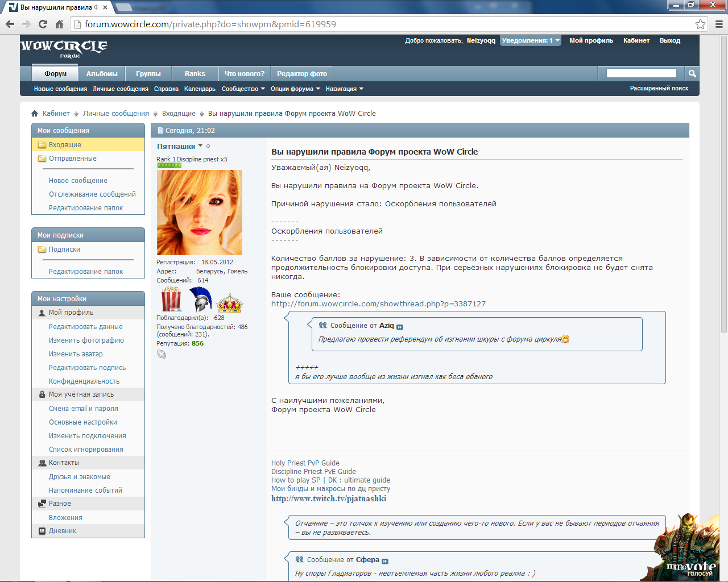Click Друзья и знакомые link
Image resolution: width=728 pixels, height=582 pixels.
[80, 477]
